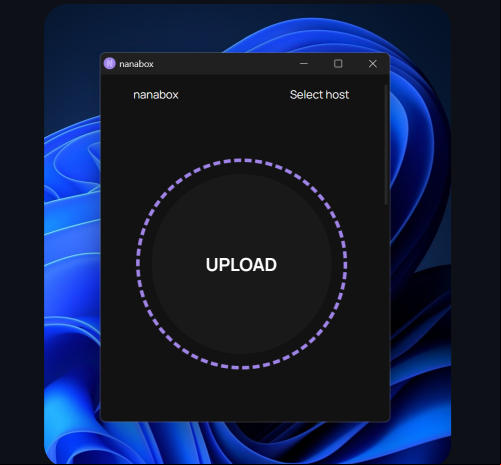Screen dimensions: 501x465
Task: Click the nanabox title text in title bar
Action: point(136,64)
